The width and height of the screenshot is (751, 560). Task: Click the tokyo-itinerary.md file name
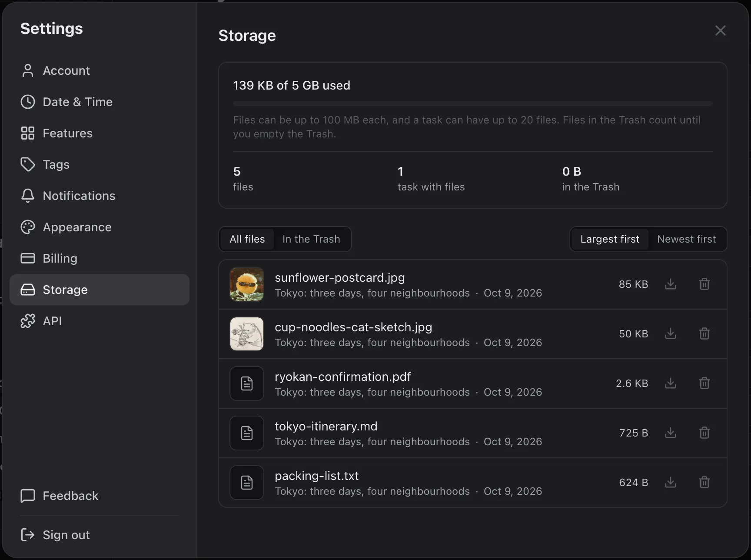[326, 426]
